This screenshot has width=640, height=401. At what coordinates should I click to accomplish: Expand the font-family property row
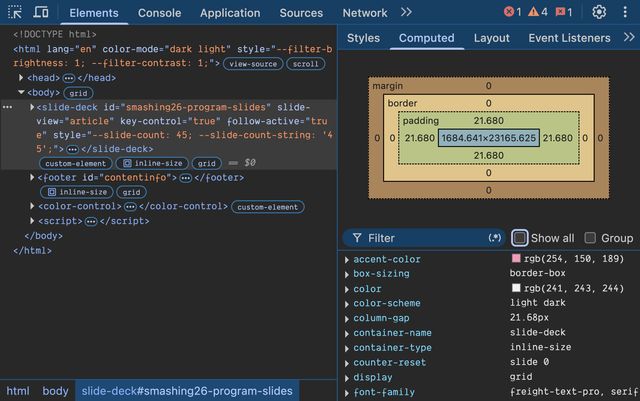[x=347, y=393]
